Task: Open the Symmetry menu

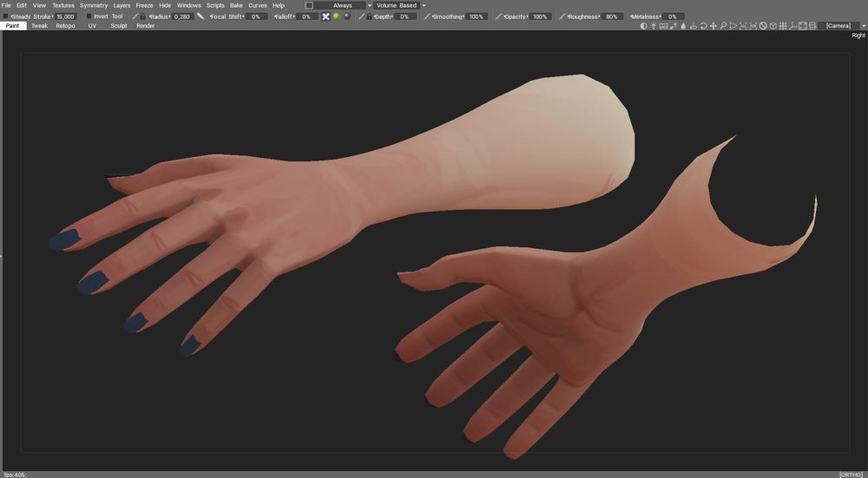Action: [x=94, y=5]
